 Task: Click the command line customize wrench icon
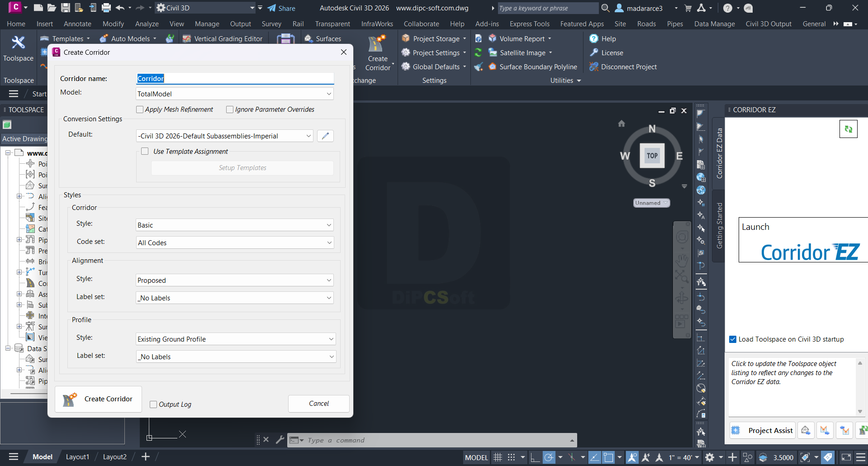point(280,439)
